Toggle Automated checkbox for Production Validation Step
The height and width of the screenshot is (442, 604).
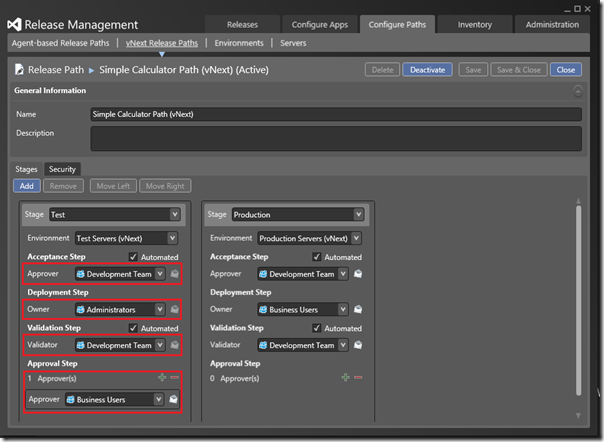click(x=316, y=328)
